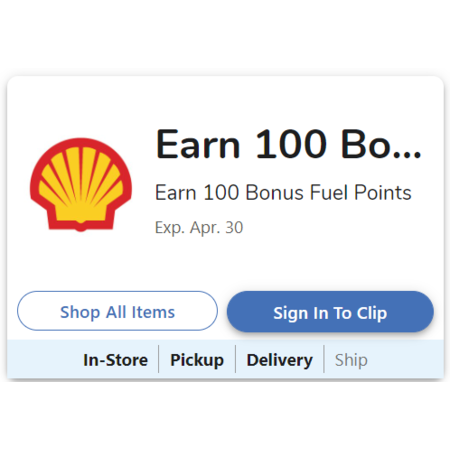Click the light blue fulfillment options bar
Viewport: 450px width, 450px height.
click(x=225, y=359)
